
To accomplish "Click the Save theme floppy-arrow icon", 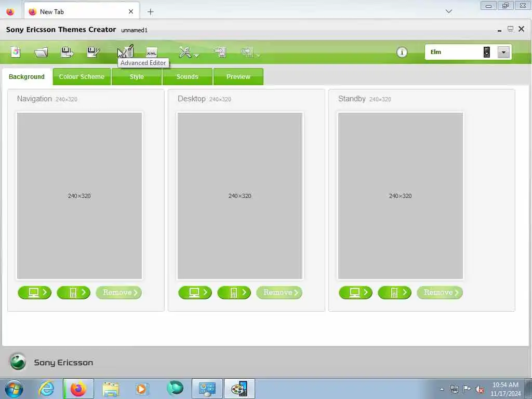I will pyautogui.click(x=67, y=52).
